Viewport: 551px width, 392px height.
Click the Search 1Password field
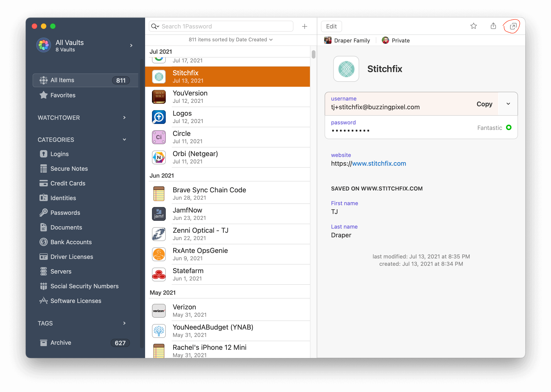[221, 26]
